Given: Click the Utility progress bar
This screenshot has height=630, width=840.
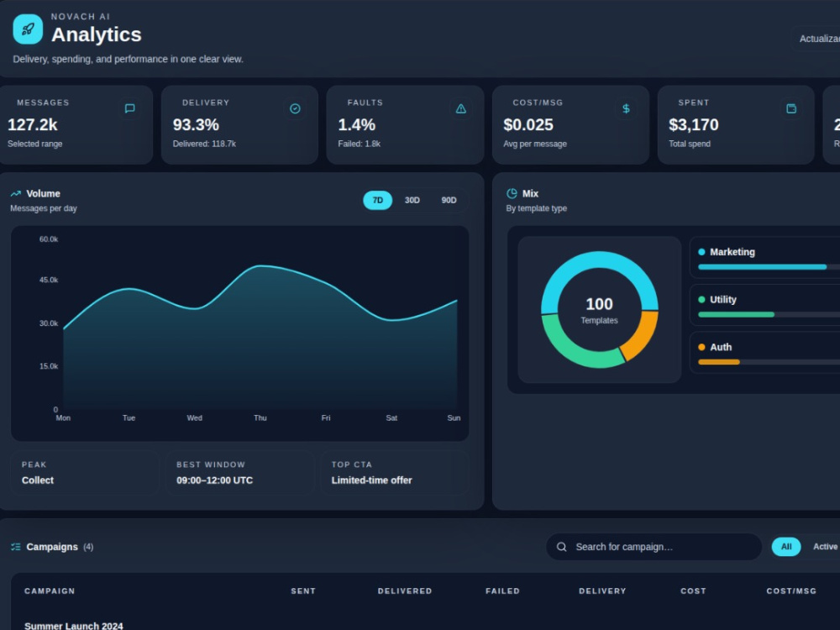Looking at the screenshot, I should 769,314.
